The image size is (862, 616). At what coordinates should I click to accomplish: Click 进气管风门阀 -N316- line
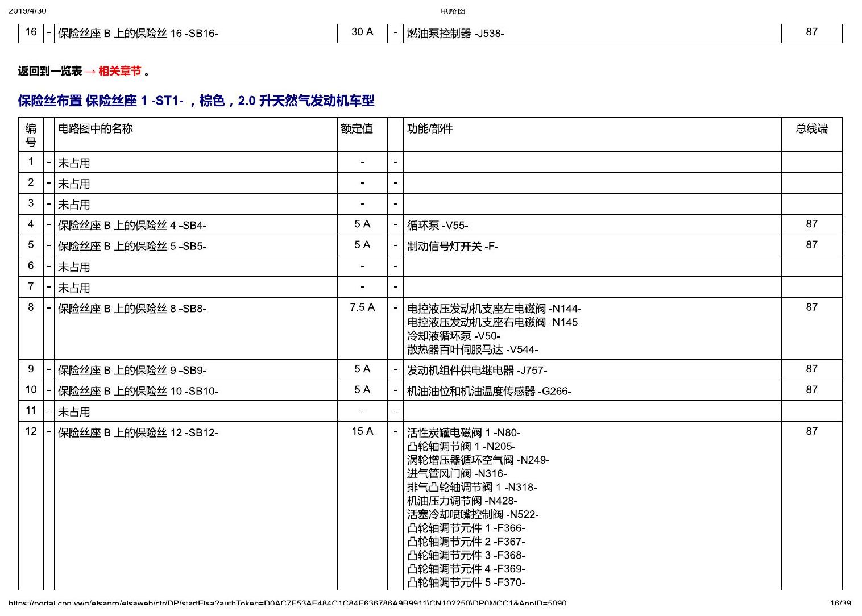point(457,473)
